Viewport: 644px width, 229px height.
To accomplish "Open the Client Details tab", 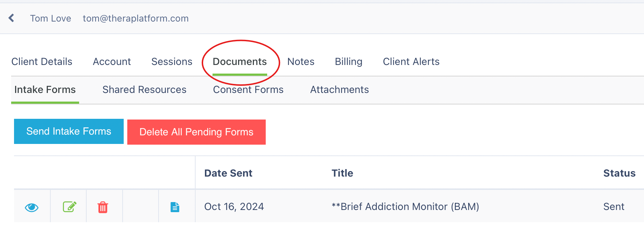I will coord(42,62).
